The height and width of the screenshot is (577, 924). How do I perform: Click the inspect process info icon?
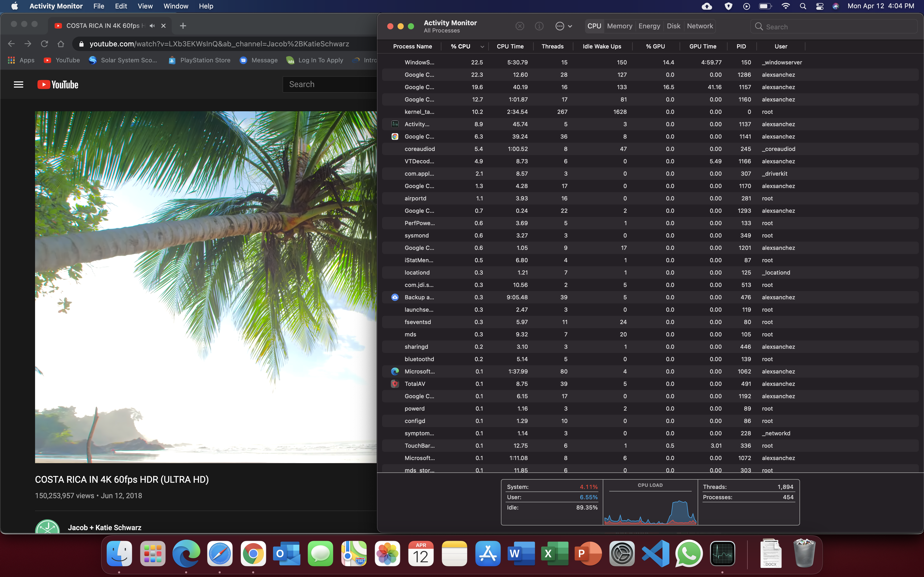(539, 26)
